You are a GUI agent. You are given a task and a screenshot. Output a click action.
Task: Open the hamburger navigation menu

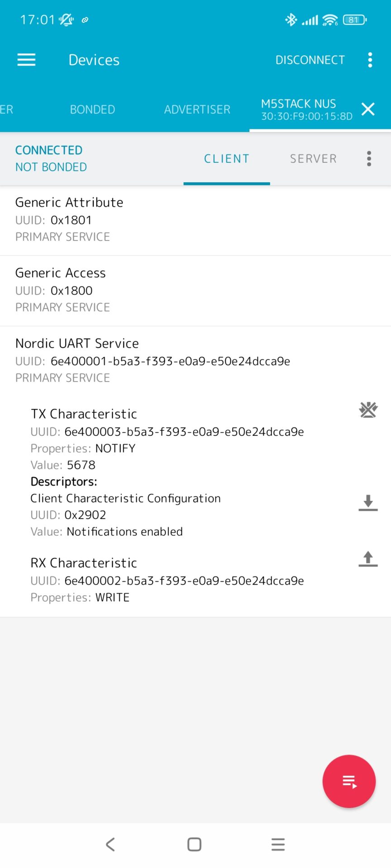26,60
